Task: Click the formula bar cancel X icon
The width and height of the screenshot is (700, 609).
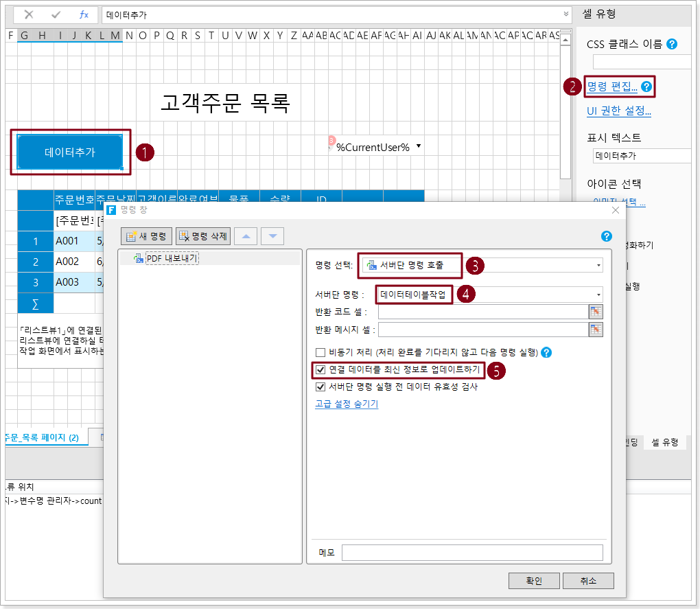Action: [x=29, y=14]
